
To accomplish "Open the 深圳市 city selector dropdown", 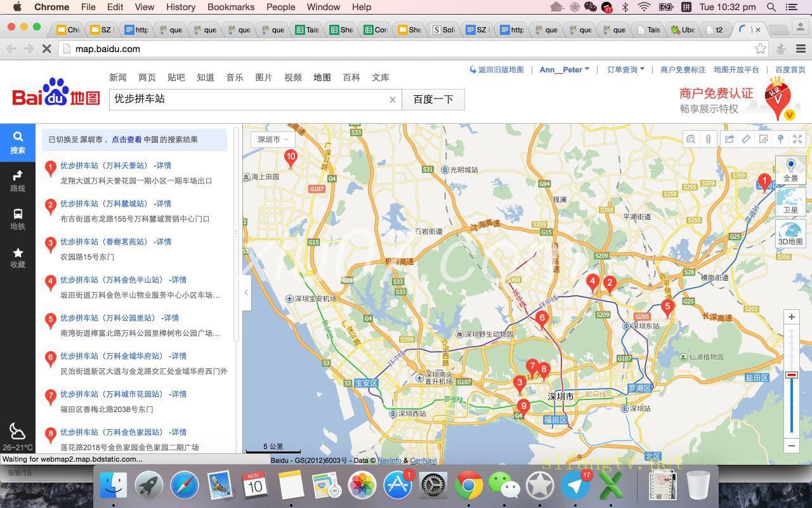I will [x=273, y=140].
